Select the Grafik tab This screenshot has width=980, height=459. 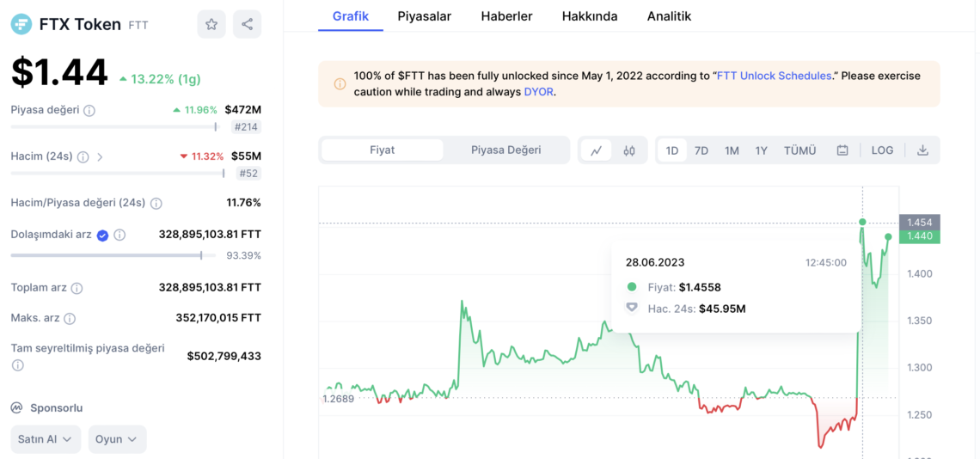(x=351, y=16)
